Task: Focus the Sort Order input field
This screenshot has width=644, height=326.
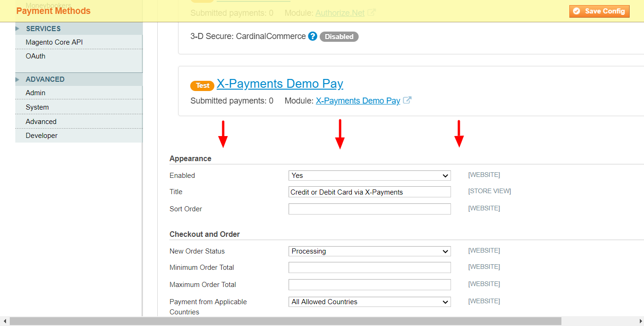Action: 370,209
